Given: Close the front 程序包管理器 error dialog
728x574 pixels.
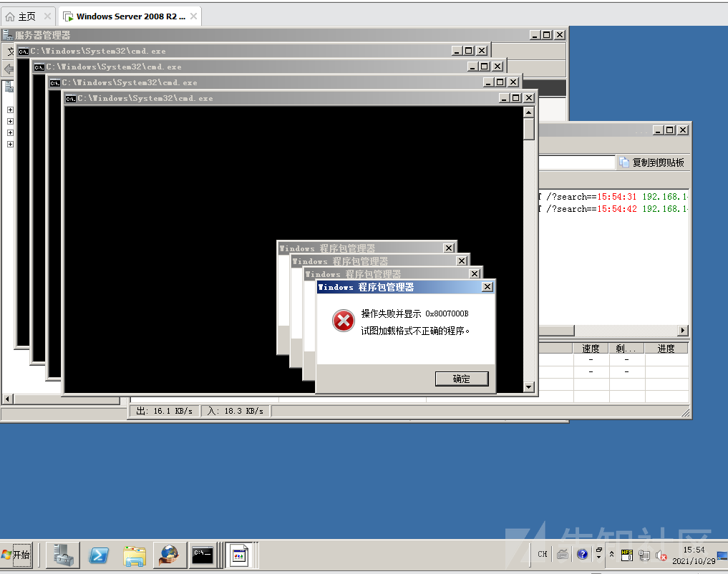Looking at the screenshot, I should point(487,287).
